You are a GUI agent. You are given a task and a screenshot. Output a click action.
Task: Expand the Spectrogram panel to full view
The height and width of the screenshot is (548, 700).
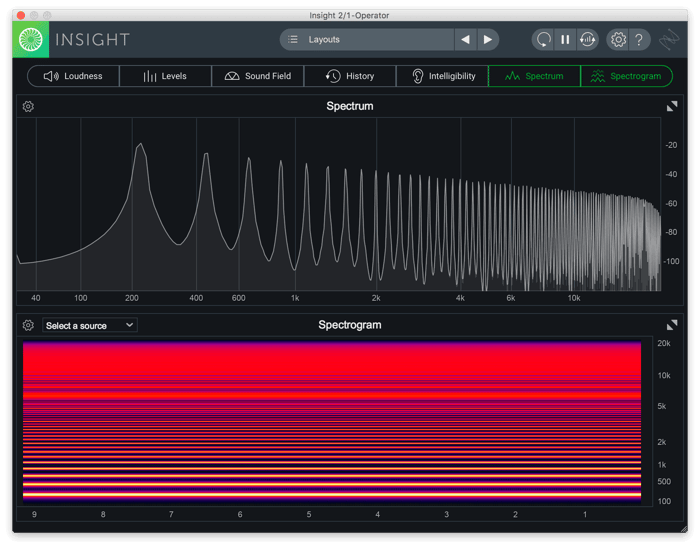click(x=672, y=324)
